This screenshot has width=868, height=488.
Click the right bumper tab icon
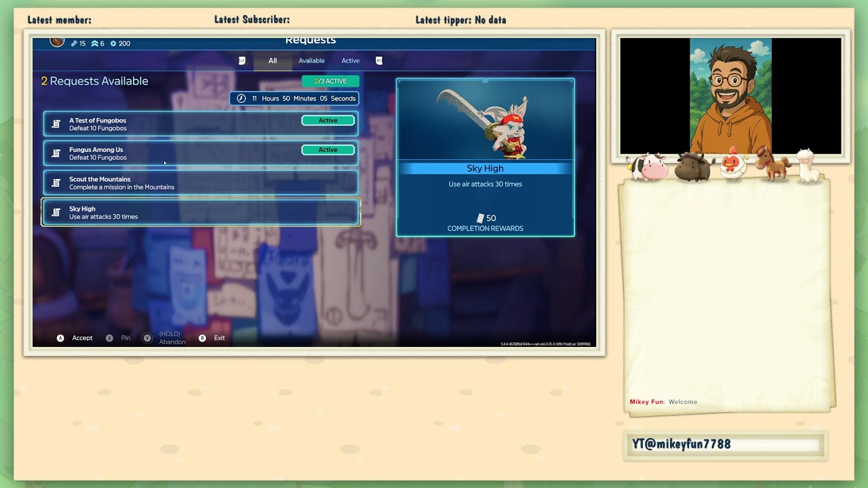click(x=379, y=61)
